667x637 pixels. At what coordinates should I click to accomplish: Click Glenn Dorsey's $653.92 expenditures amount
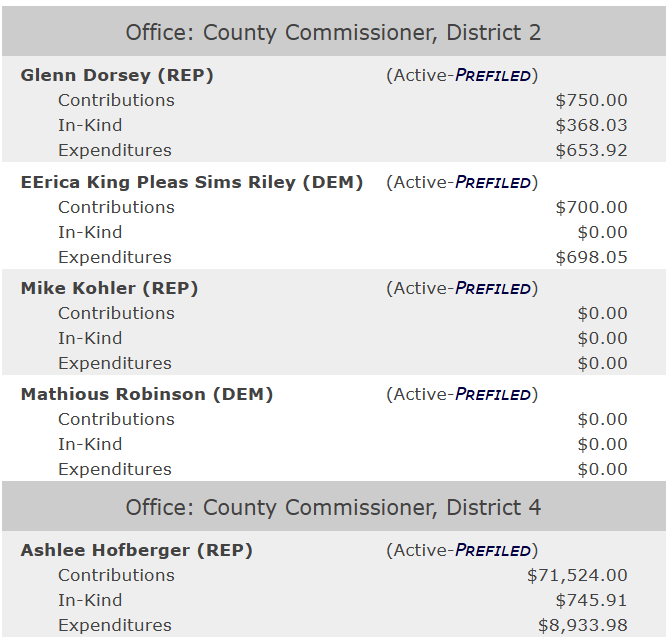591,150
